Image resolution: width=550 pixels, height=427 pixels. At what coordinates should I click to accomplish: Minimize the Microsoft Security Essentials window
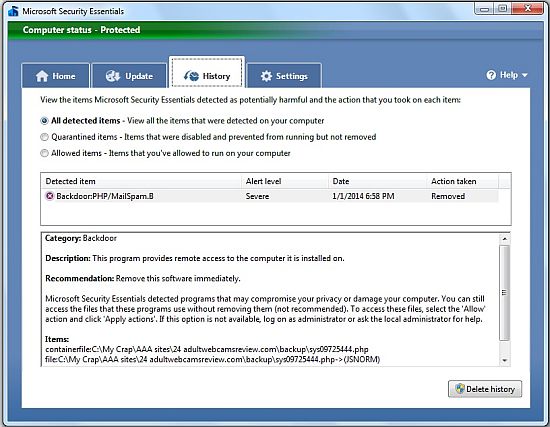[x=484, y=9]
